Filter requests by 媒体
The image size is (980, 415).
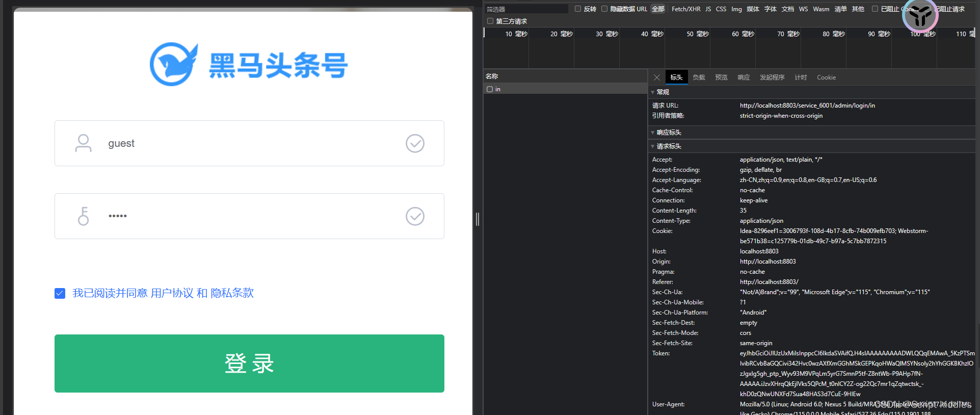pos(753,9)
